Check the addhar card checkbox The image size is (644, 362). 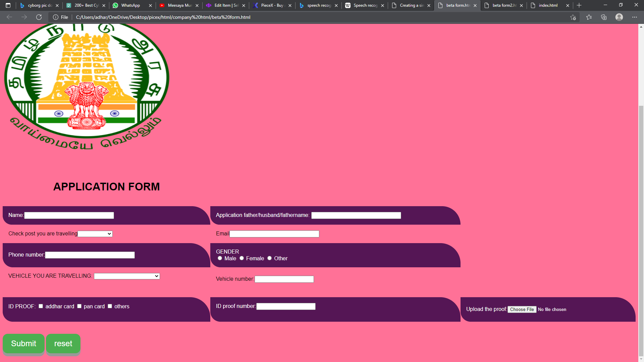coord(41,306)
